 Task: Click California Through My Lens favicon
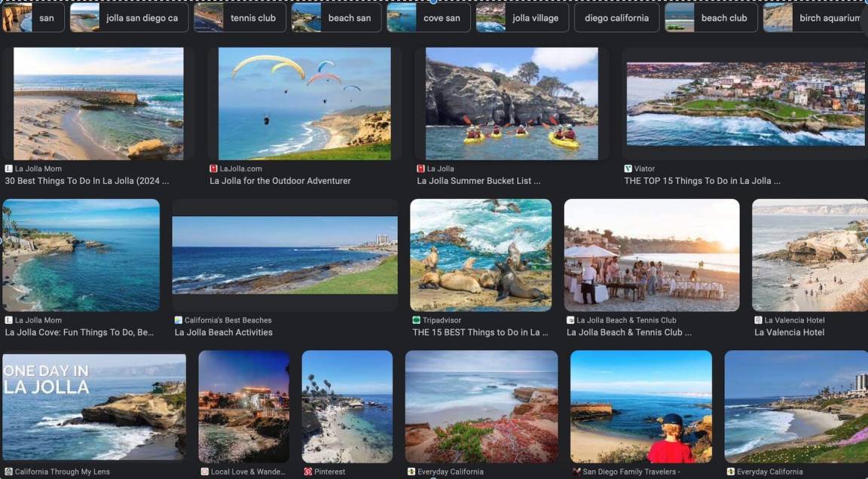click(x=8, y=471)
